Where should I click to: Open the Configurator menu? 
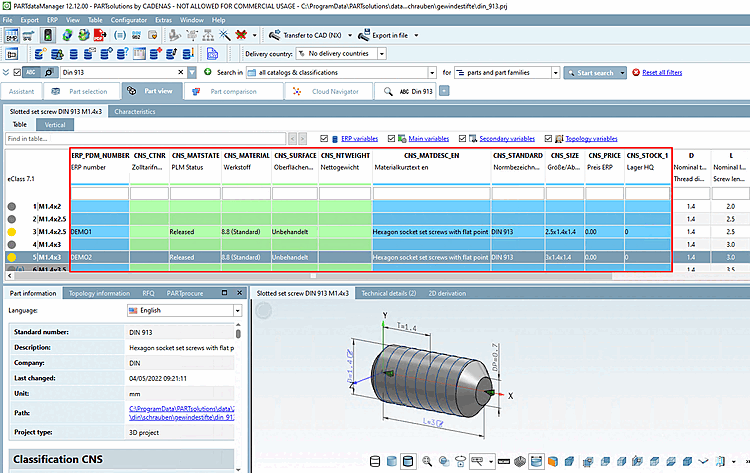129,20
